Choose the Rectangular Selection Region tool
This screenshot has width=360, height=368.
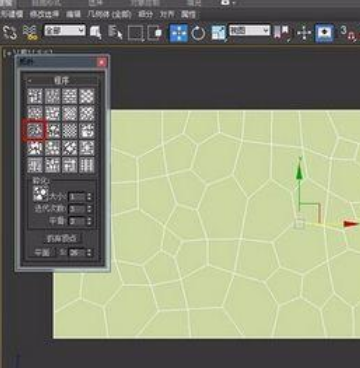tap(135, 33)
